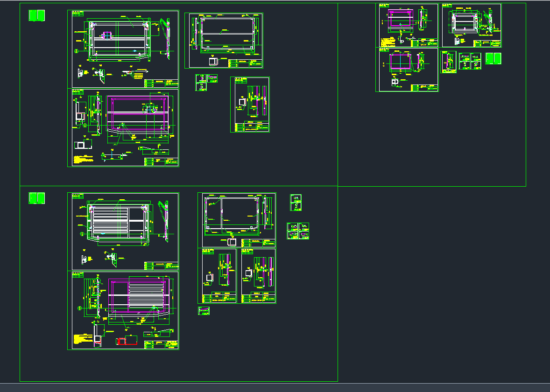Click the tall section sheet below the top-center sheet
This screenshot has height=392, width=550.
coord(250,105)
